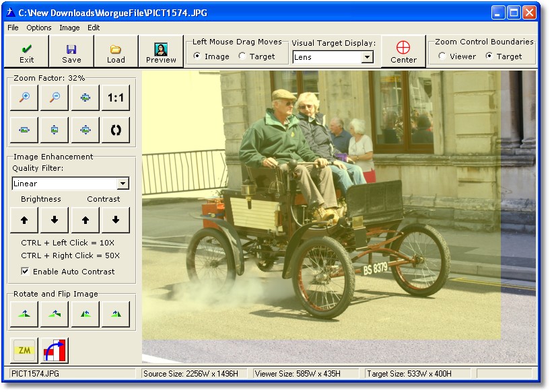Screen dimensions: 550x392
Task: Click the Zoom Factor: 32% label
Action: [49, 78]
